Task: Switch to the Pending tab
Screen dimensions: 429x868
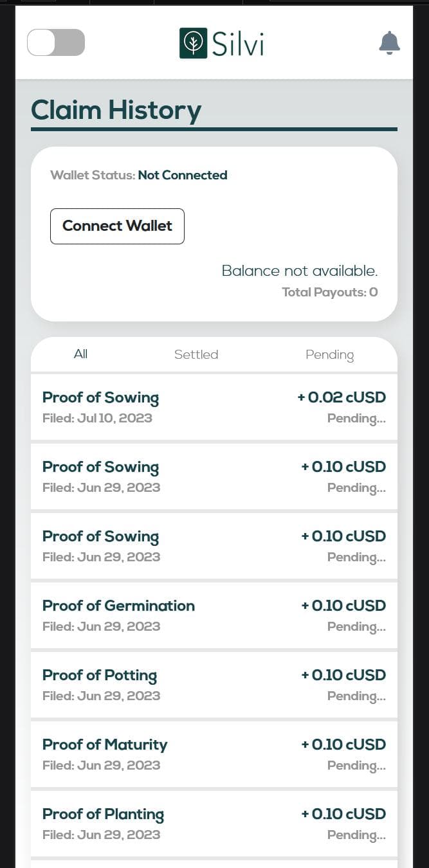Action: (329, 355)
